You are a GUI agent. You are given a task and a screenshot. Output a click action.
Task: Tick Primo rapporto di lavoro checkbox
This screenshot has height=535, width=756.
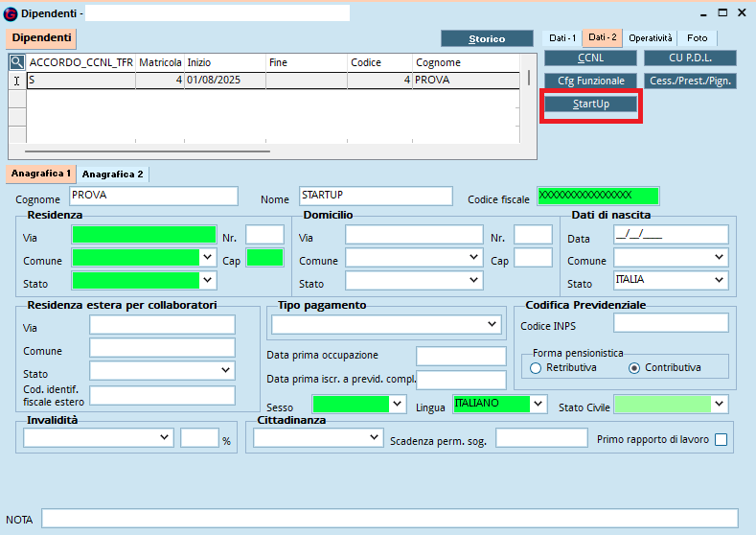pyautogui.click(x=721, y=439)
